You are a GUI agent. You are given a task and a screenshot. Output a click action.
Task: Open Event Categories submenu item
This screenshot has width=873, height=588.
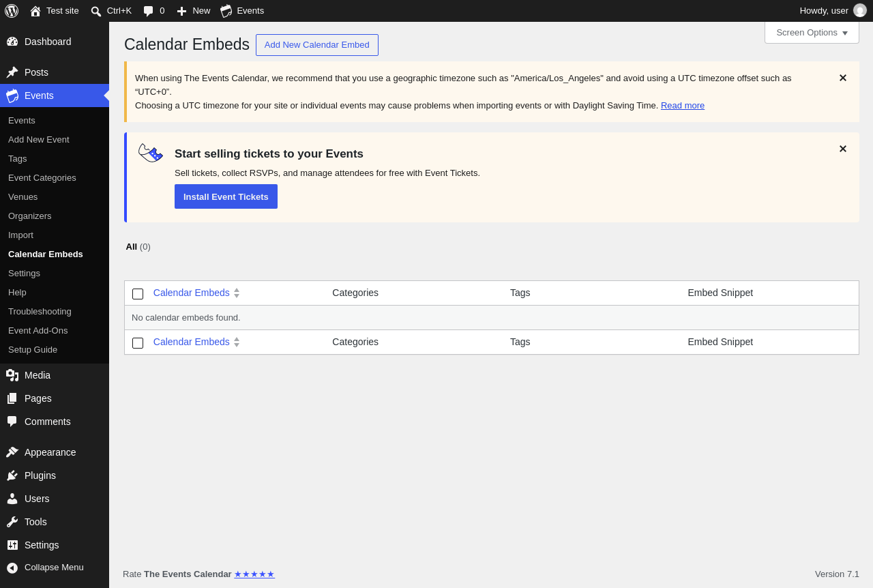pos(42,178)
